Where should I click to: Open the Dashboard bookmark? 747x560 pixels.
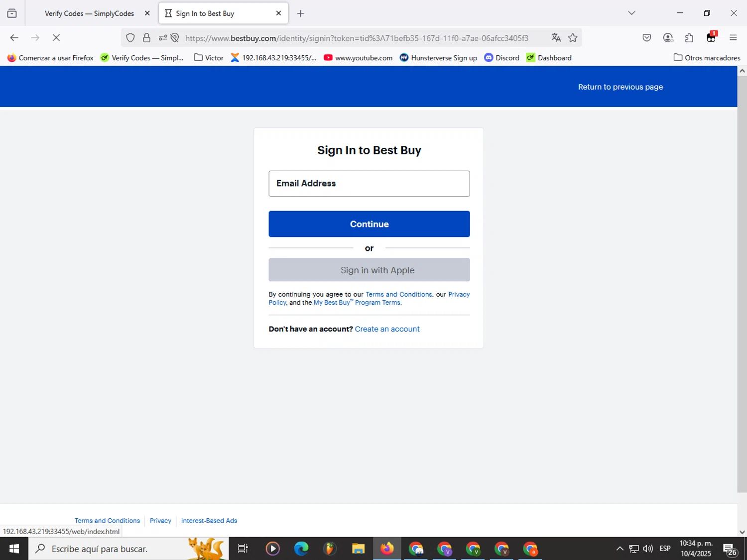549,58
